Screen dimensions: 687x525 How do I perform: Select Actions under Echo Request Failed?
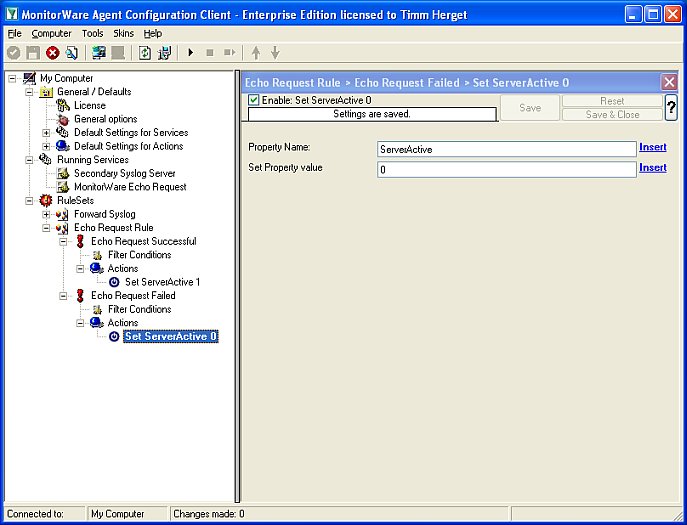pyautogui.click(x=123, y=323)
